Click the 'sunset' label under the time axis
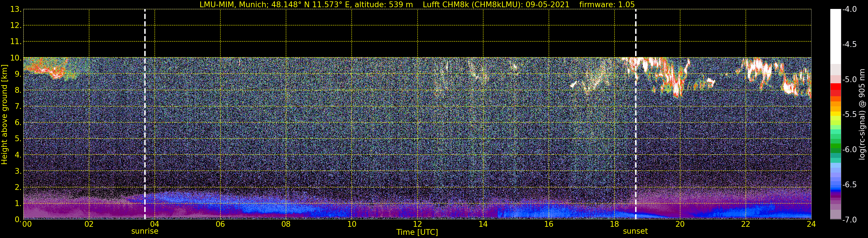This screenshot has height=238, width=868. pyautogui.click(x=635, y=231)
